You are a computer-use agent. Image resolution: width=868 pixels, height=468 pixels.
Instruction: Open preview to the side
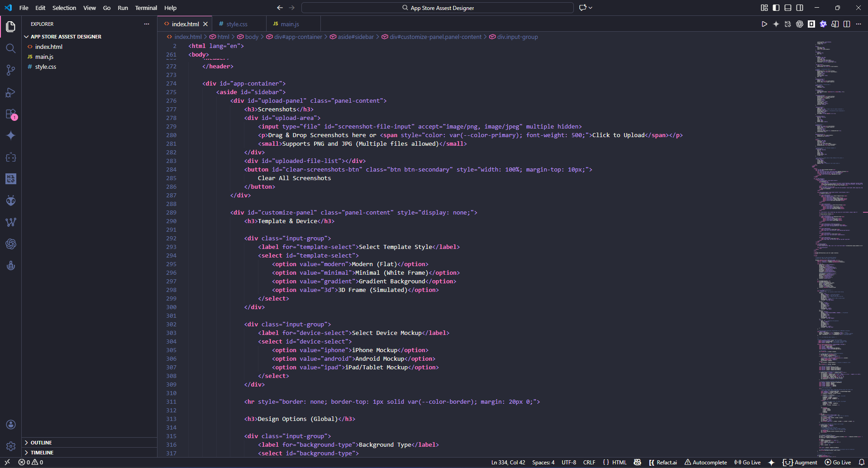point(835,24)
